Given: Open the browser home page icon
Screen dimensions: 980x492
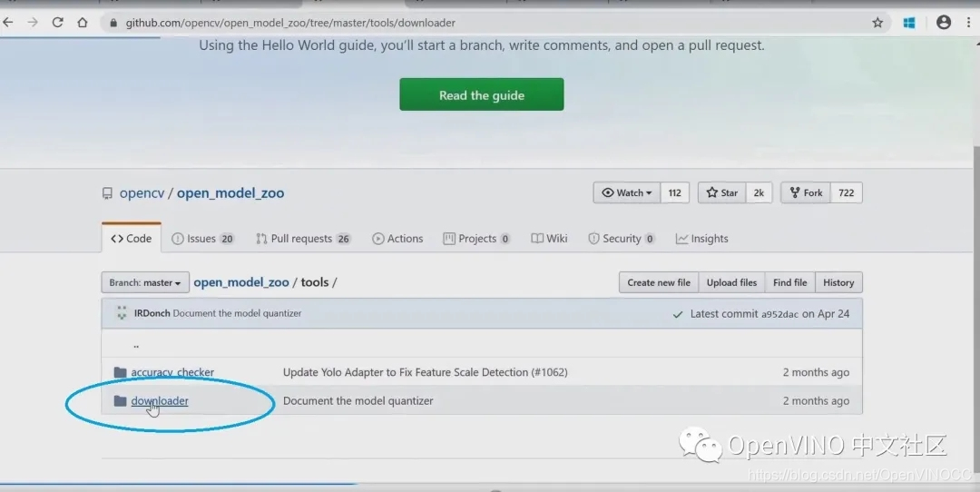Looking at the screenshot, I should [83, 23].
